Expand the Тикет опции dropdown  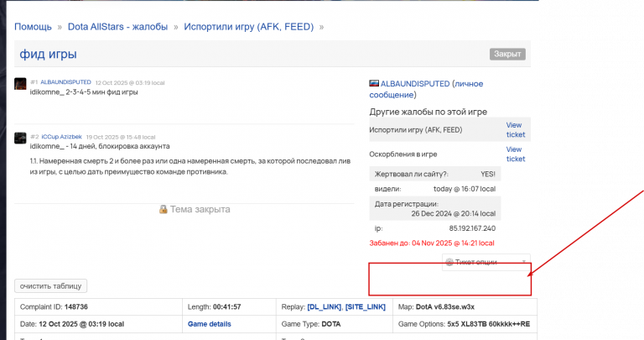tap(486, 262)
